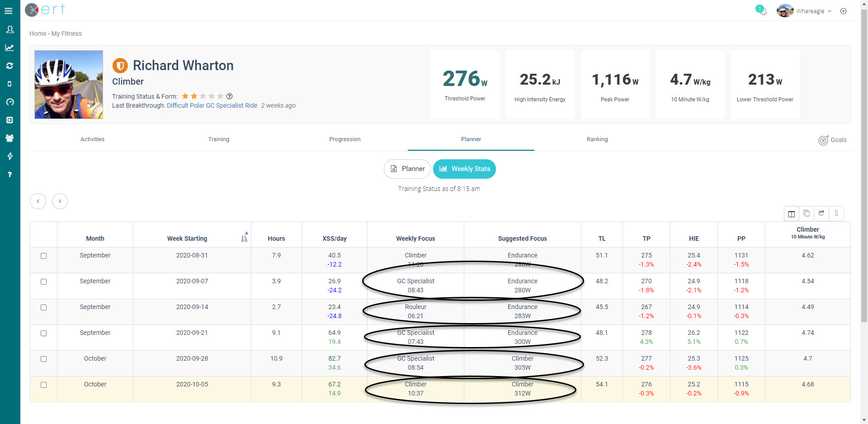Click the sync icon in the sidebar

(x=9, y=66)
